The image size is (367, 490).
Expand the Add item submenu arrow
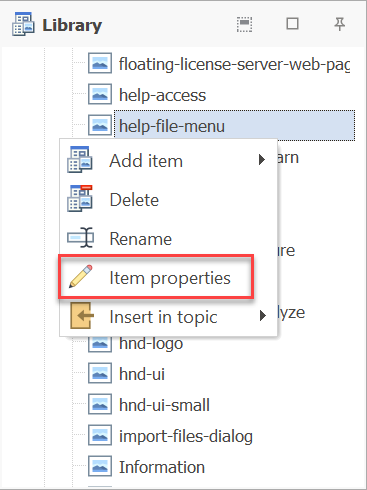click(262, 160)
